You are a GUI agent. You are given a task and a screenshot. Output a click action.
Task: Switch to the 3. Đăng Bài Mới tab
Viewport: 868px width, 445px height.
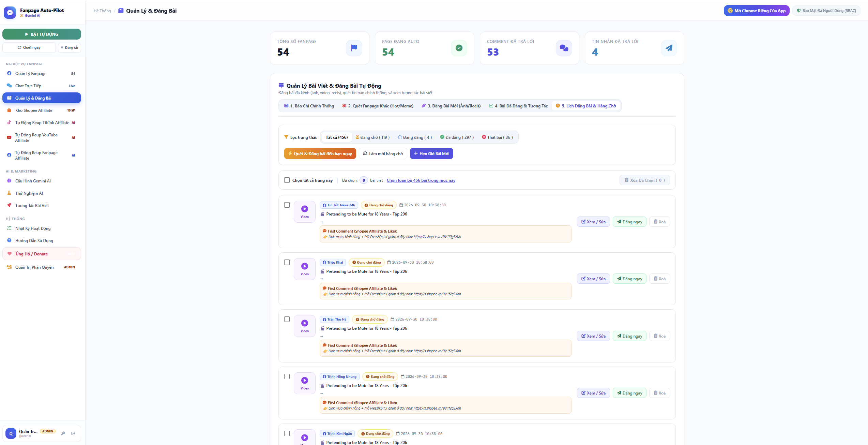tap(451, 106)
